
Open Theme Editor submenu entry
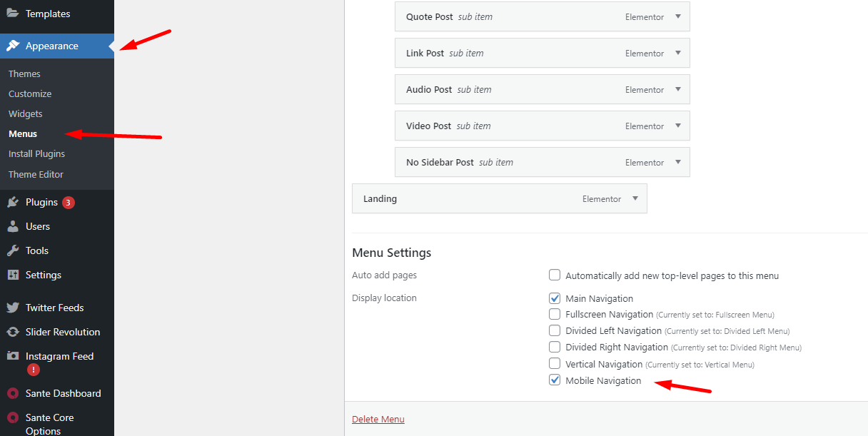(36, 174)
